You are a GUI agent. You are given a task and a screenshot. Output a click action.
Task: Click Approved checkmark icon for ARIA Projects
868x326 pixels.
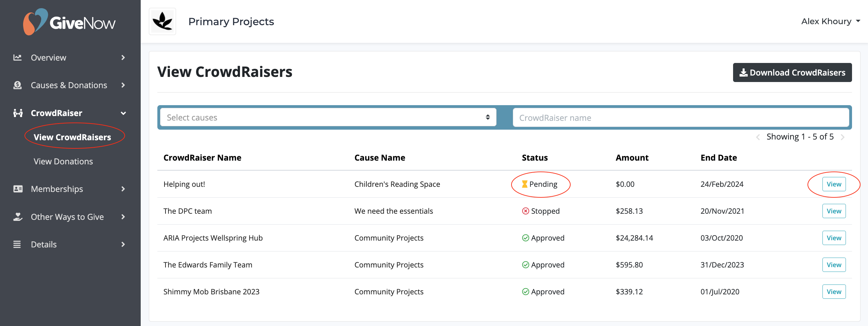point(525,238)
